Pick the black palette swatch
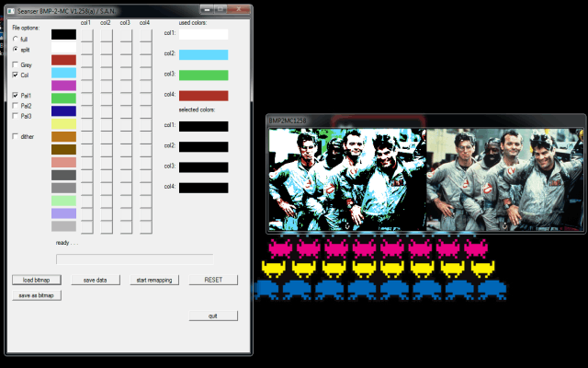This screenshot has height=368, width=588. coord(63,35)
